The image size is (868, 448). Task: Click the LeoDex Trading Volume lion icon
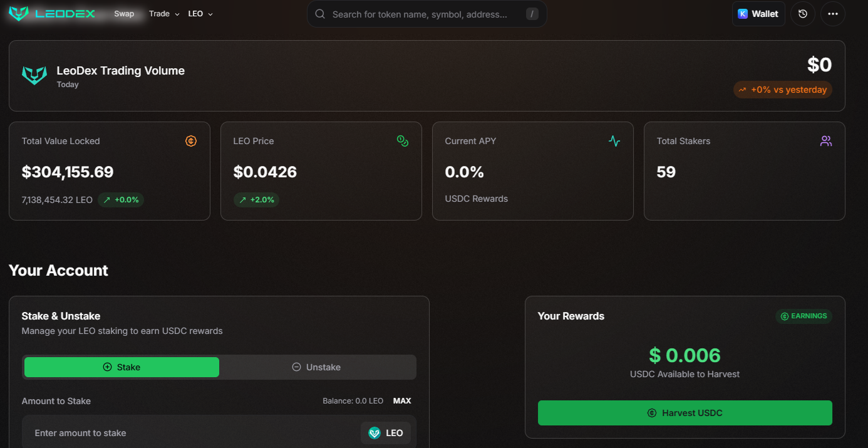pyautogui.click(x=34, y=76)
